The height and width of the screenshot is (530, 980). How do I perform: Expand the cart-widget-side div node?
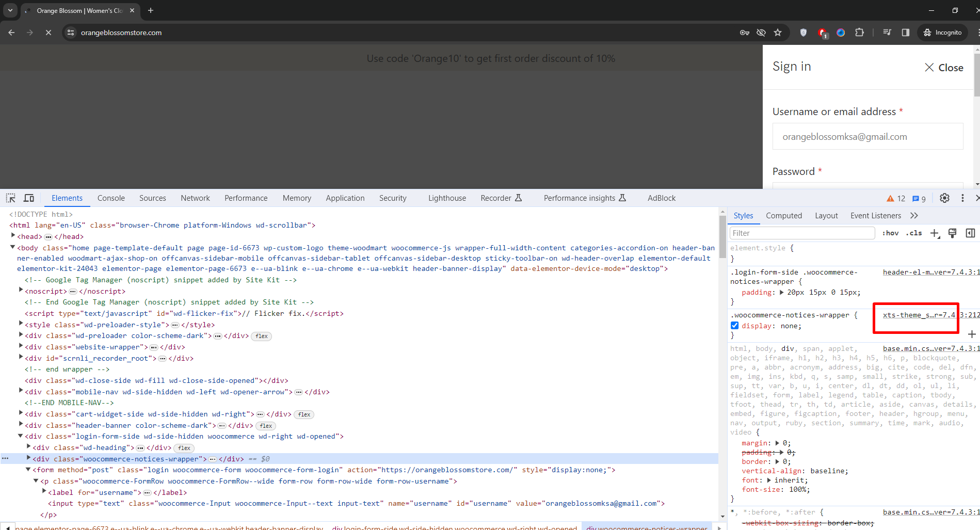(21, 413)
